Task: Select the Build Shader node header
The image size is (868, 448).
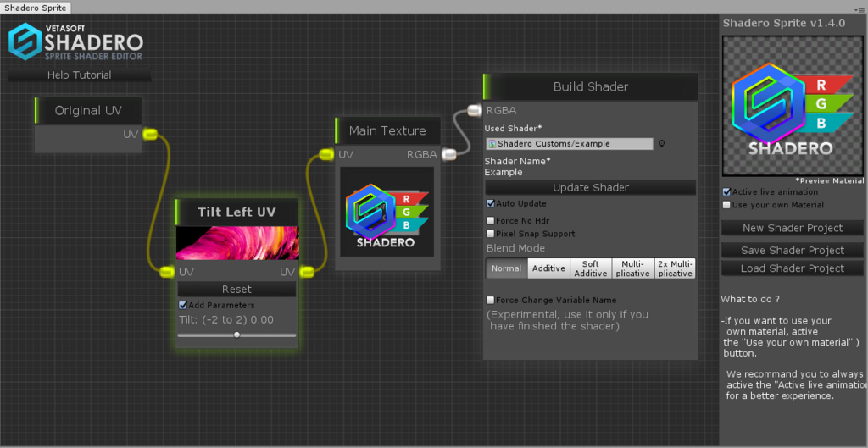Action: (x=590, y=87)
